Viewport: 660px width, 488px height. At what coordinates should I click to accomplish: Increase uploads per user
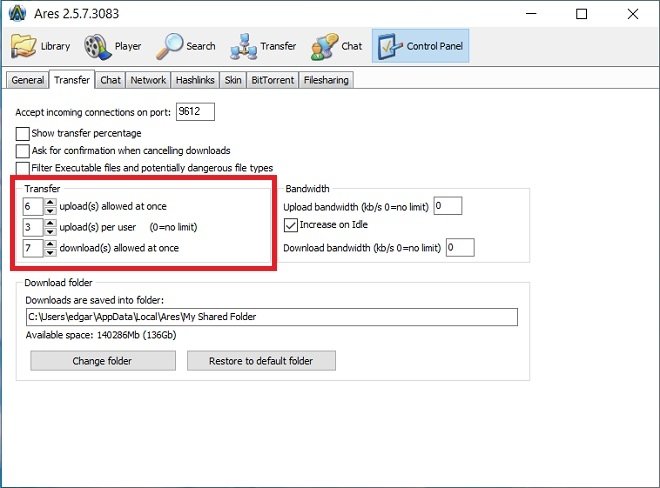(50, 223)
